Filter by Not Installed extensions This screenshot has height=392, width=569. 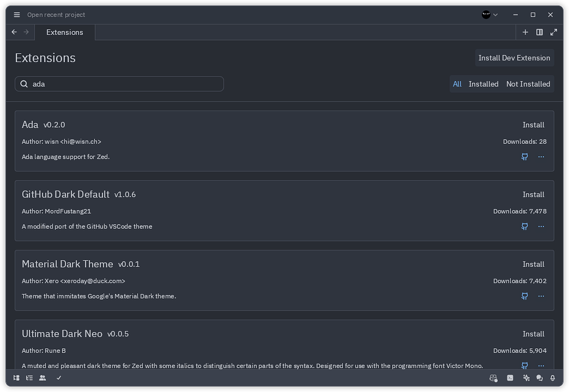tap(528, 84)
